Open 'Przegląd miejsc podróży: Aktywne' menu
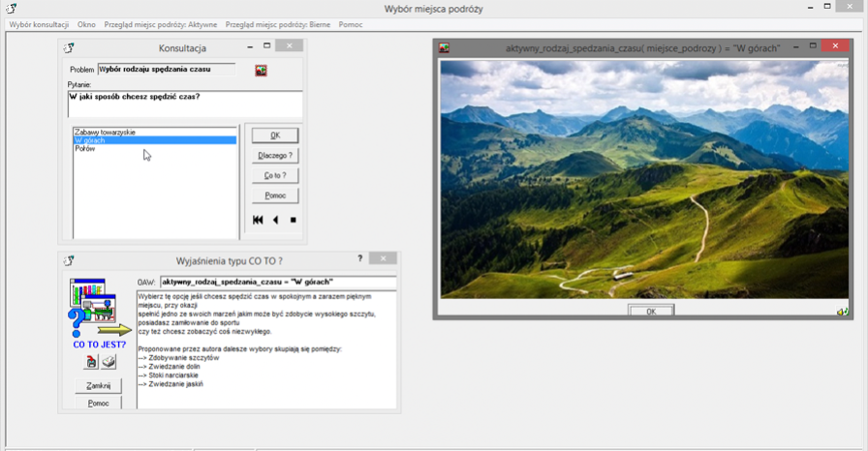 coord(160,24)
